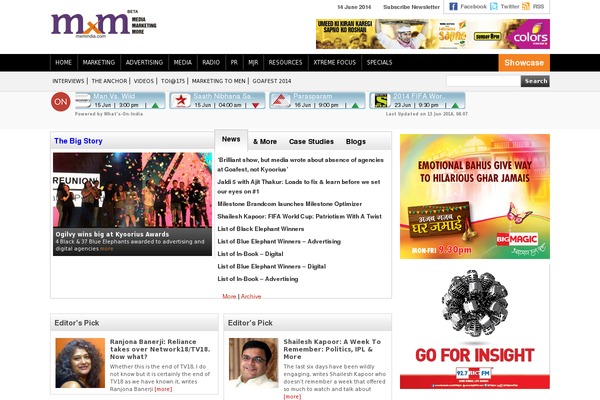The width and height of the screenshot is (600, 400).
Task: Open Ranjona Banerji photo thumbnail
Action: point(80,363)
